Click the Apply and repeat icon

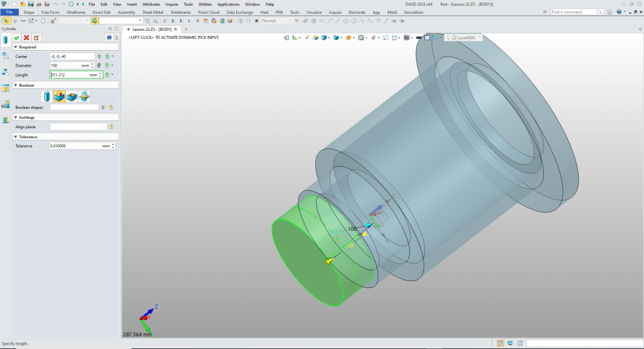pyautogui.click(x=36, y=38)
